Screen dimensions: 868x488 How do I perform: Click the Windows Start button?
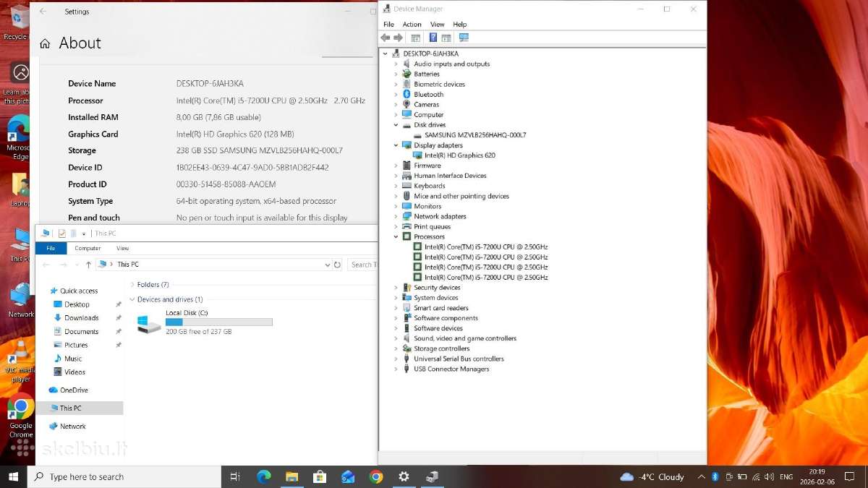click(x=13, y=476)
